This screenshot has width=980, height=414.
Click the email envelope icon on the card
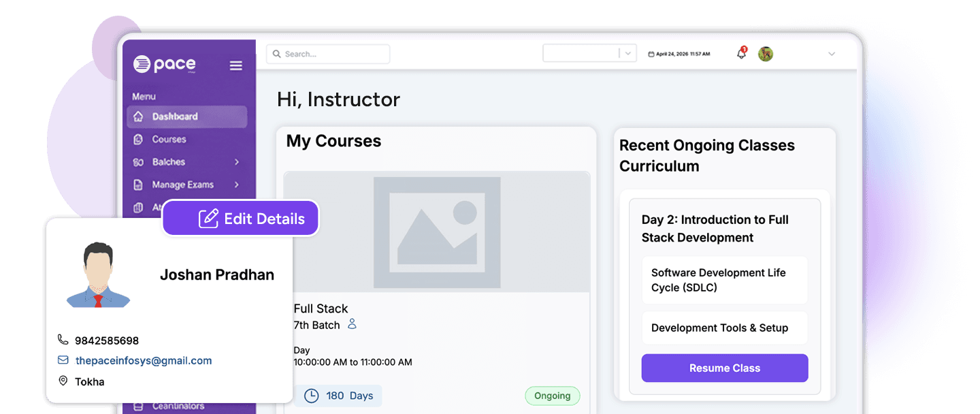tap(63, 360)
